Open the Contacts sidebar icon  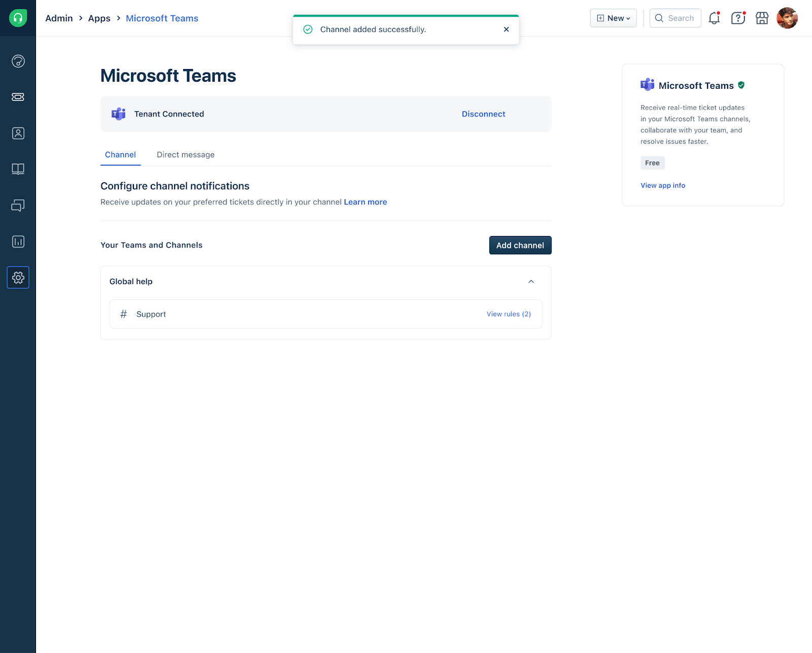coord(18,133)
